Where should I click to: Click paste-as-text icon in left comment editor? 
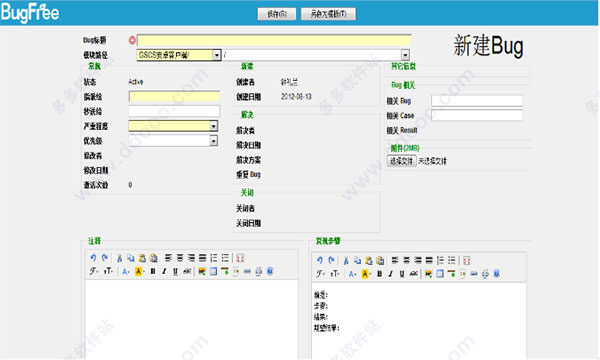pos(153,258)
